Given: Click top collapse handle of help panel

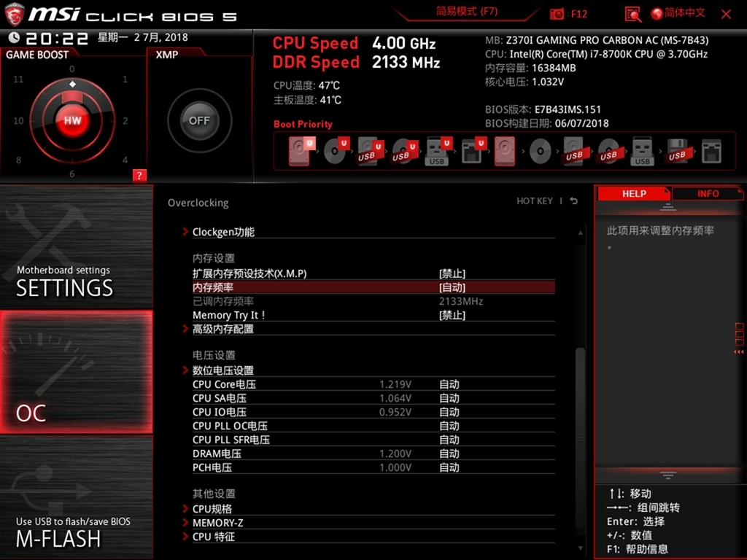Looking at the screenshot, I should 668,206.
